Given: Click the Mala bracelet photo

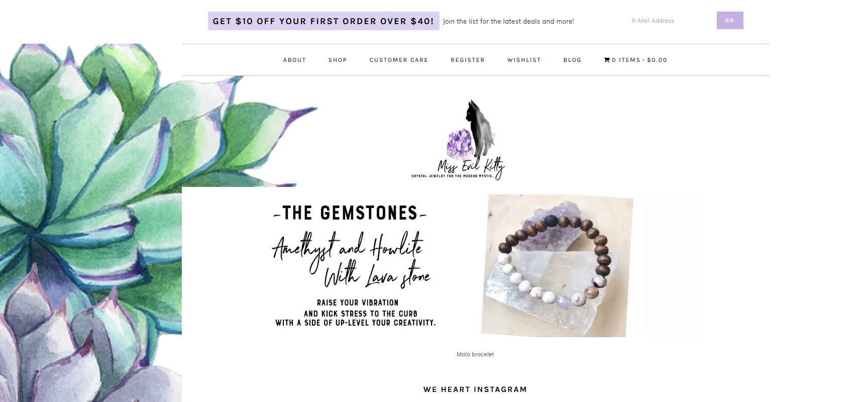Looking at the screenshot, I should pos(557,266).
